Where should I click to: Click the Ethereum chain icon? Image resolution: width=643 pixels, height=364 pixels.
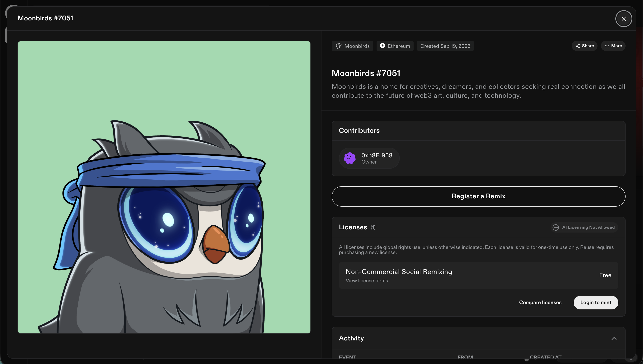pos(383,46)
